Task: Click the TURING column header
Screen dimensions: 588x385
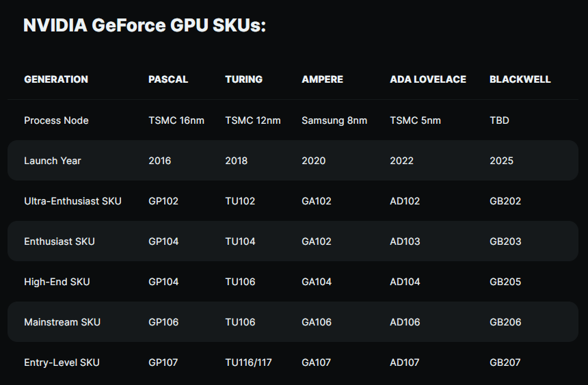Action: (244, 79)
